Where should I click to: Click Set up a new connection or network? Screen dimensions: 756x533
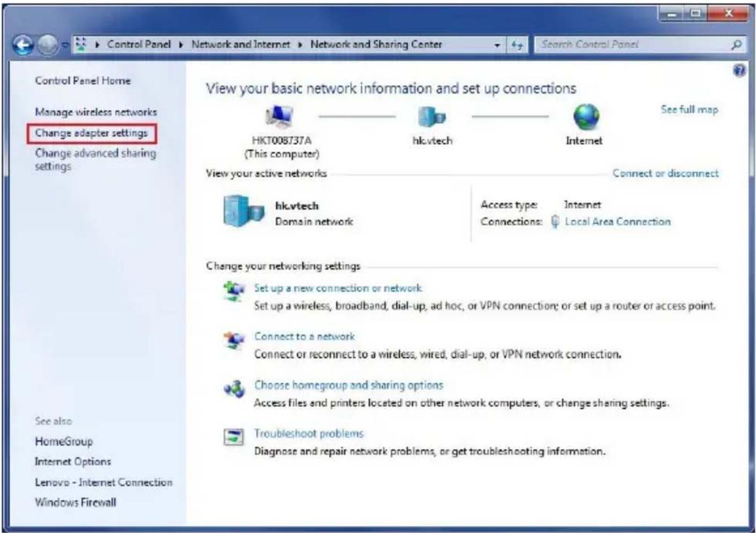(338, 288)
